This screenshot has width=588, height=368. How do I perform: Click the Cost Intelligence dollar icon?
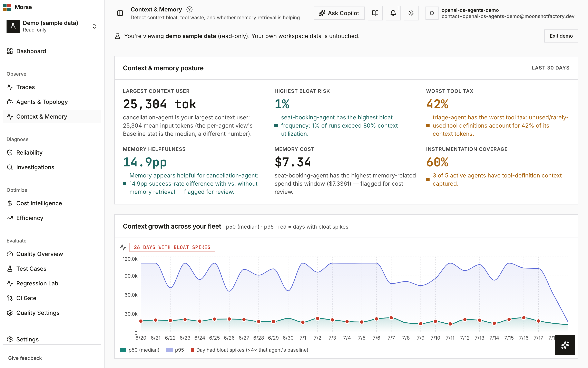(x=10, y=203)
